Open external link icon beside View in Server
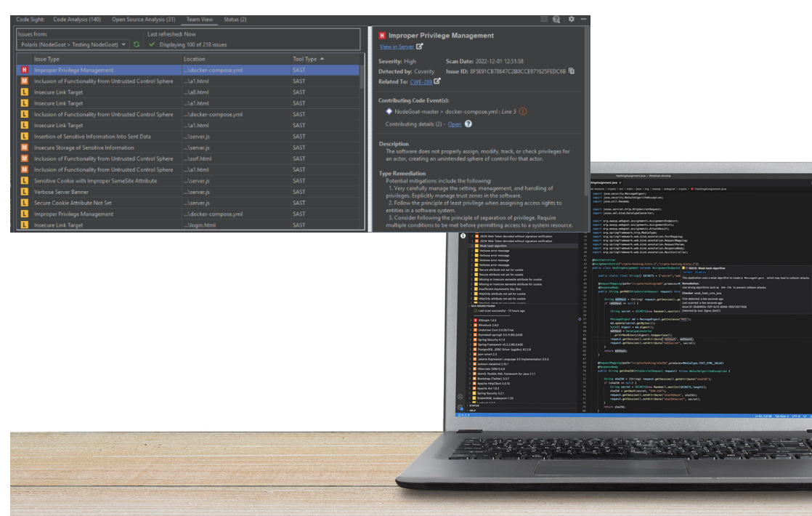The height and width of the screenshot is (516, 812). [x=420, y=47]
